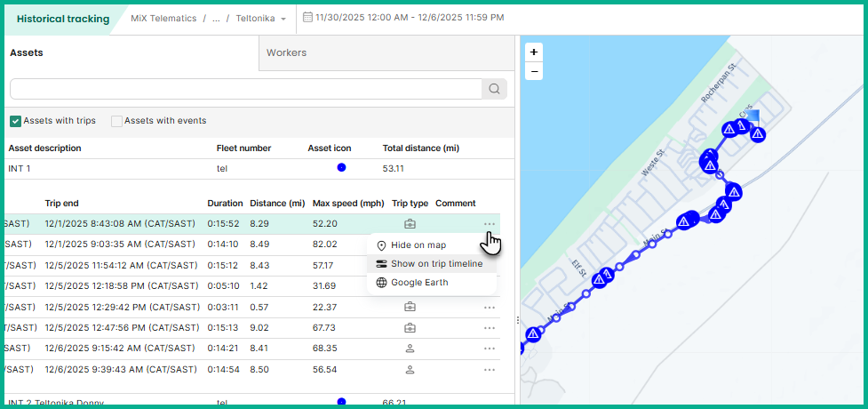
Task: Select Show on trip timeline option
Action: (x=436, y=264)
